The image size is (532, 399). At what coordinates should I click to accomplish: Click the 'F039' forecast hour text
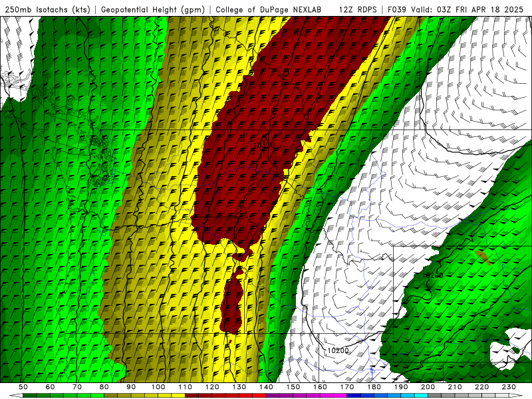tap(396, 9)
